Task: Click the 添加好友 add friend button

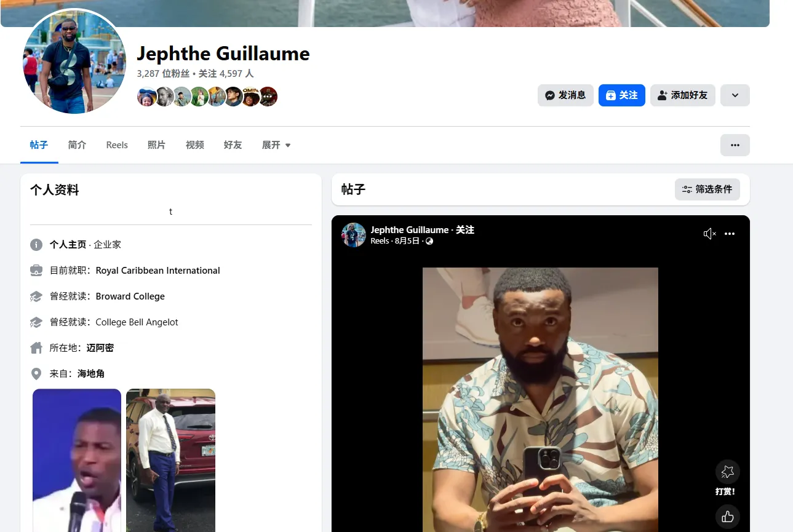Action: tap(682, 95)
